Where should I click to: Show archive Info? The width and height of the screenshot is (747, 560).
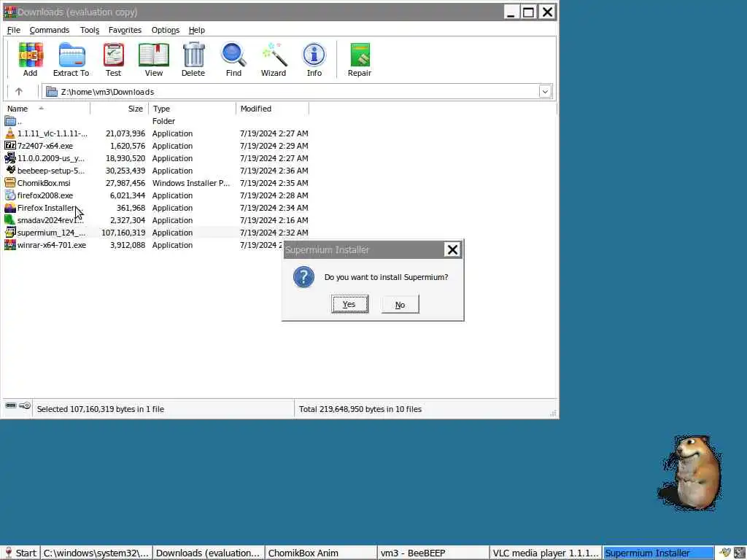pyautogui.click(x=314, y=59)
